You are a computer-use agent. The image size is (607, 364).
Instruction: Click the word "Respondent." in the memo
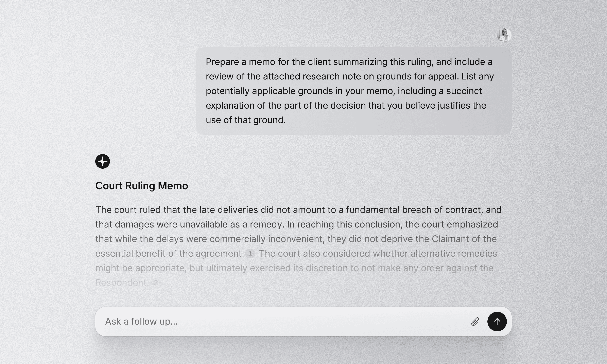click(122, 283)
